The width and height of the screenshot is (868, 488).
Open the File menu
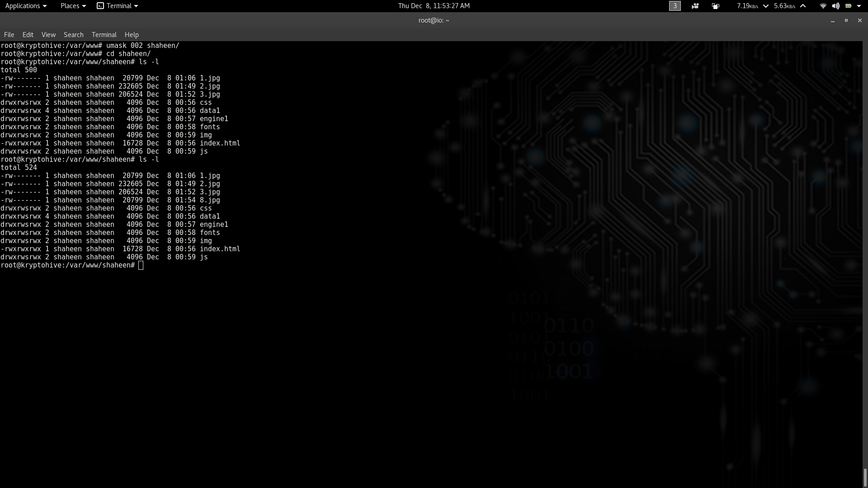point(9,35)
